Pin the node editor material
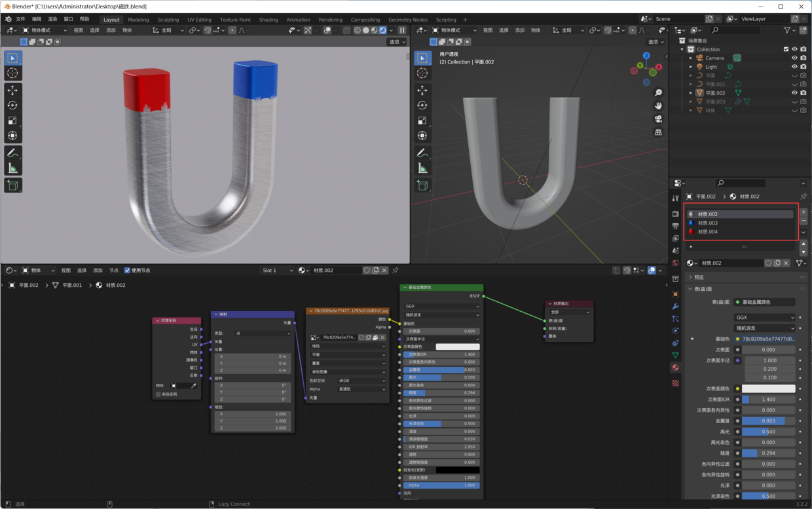Screen dimensions: 812x509 tap(395, 270)
